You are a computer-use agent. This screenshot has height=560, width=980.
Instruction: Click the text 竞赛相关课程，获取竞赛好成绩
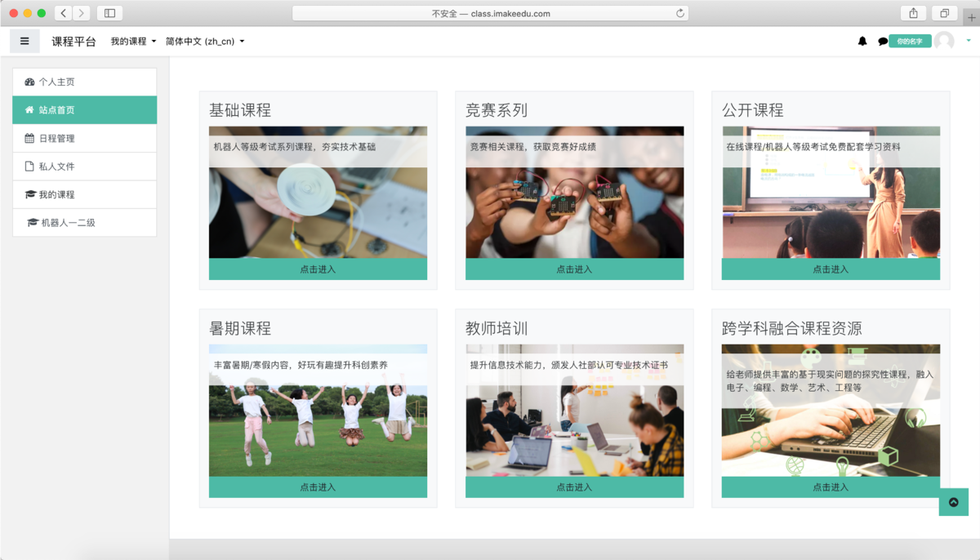click(x=533, y=147)
